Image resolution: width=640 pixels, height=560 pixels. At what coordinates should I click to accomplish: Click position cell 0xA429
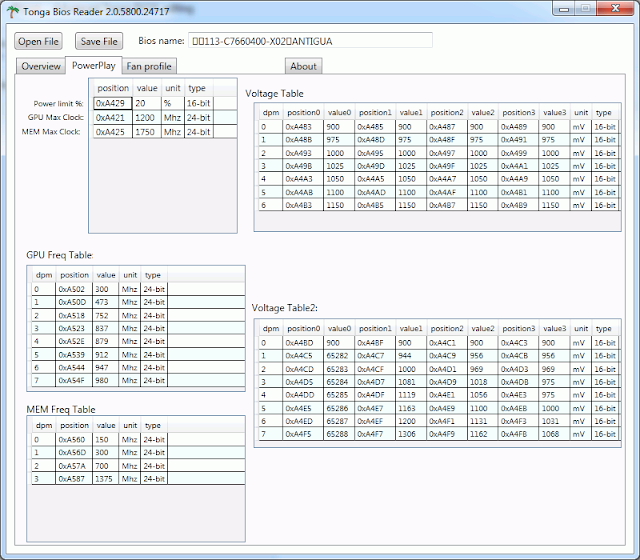(113, 103)
